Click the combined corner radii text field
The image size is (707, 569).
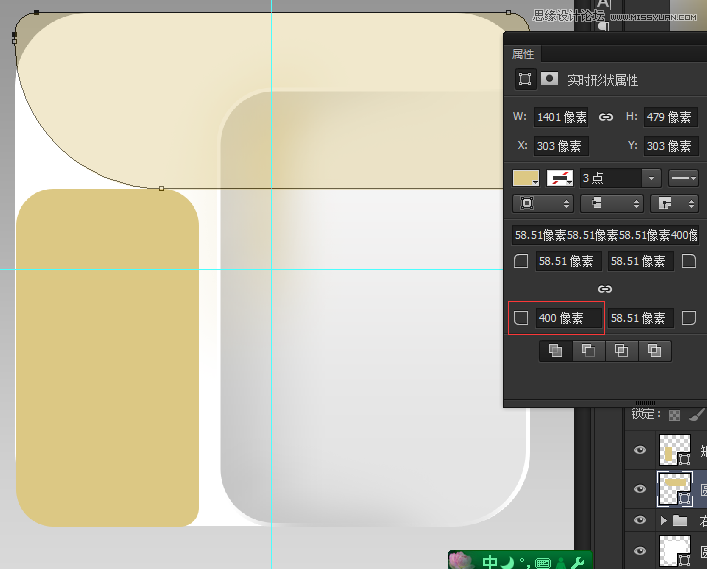606,235
